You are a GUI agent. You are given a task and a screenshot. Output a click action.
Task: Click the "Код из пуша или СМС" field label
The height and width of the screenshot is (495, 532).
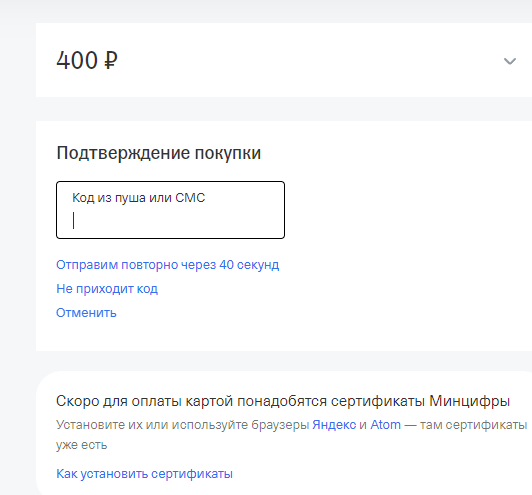click(138, 198)
